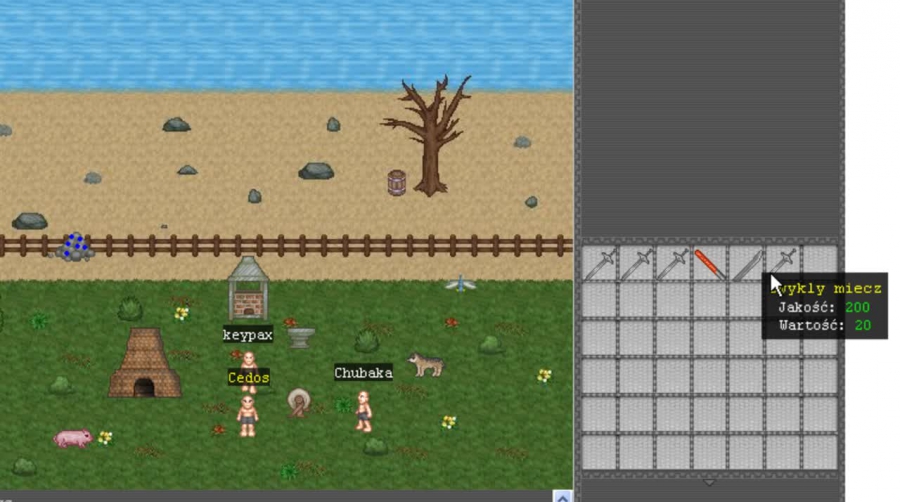Click the grindstone wheel beside Cedos
The image size is (900, 502).
tap(299, 403)
